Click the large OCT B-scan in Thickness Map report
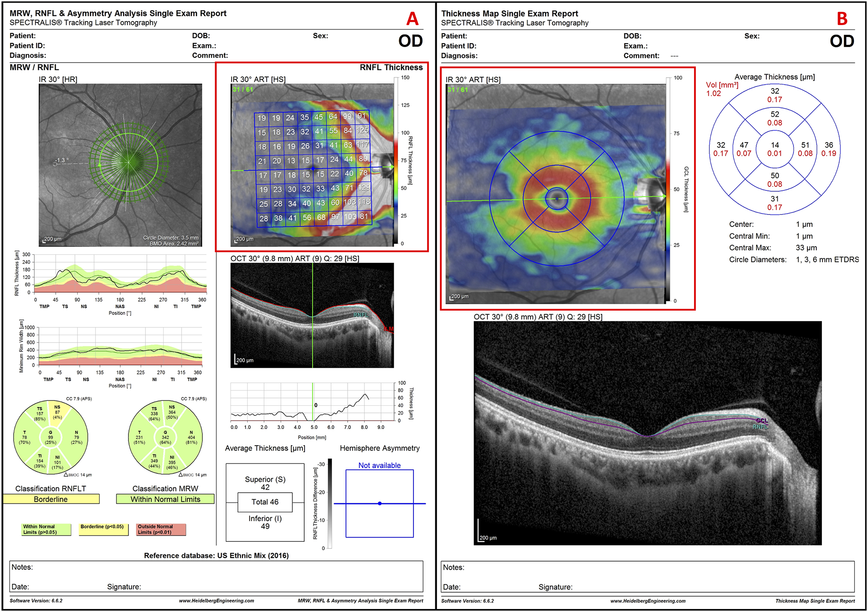Image resolution: width=868 pixels, height=612 pixels. click(647, 433)
